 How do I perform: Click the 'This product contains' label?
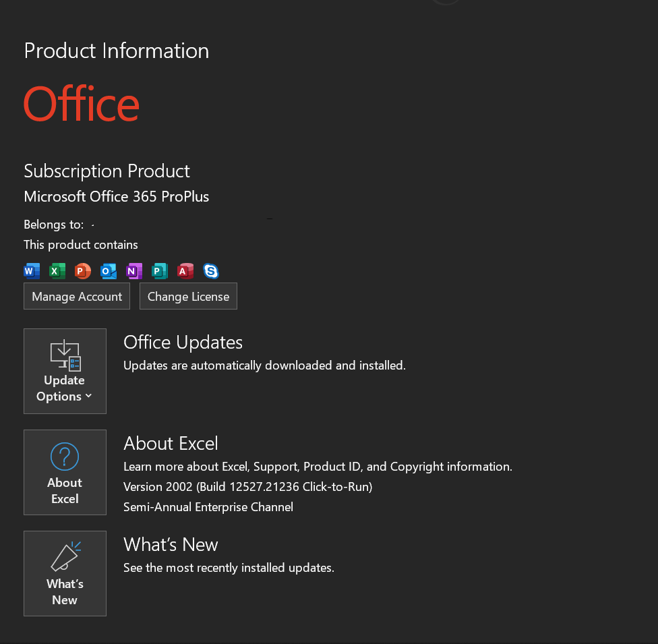tap(81, 245)
